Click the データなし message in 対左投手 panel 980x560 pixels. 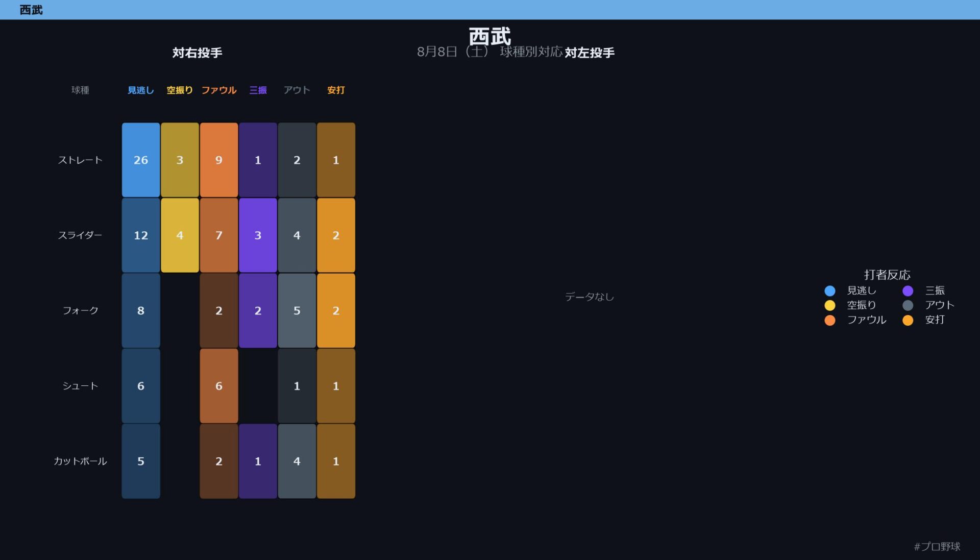(x=590, y=297)
